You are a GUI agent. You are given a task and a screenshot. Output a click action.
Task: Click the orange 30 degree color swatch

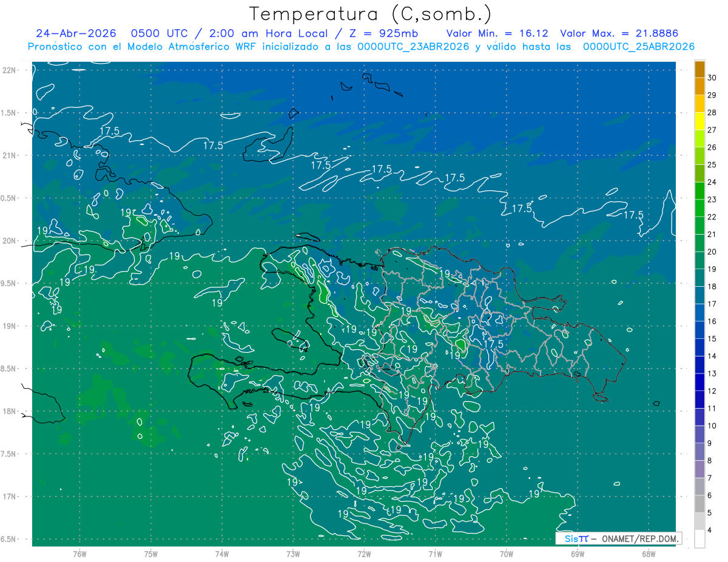[x=699, y=69]
